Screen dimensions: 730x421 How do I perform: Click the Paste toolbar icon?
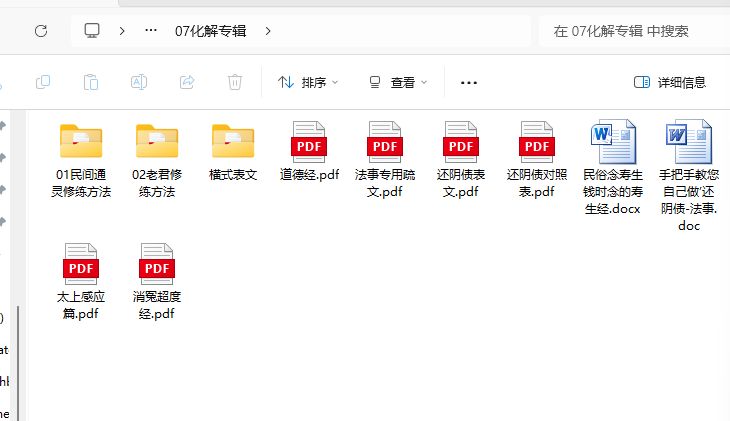91,82
